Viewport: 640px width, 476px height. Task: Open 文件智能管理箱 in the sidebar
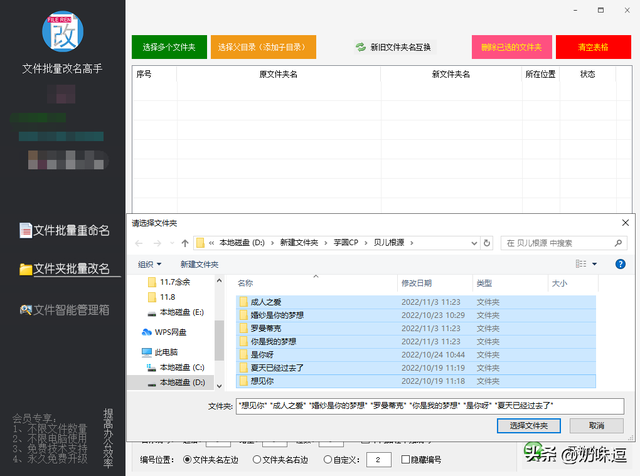[x=64, y=310]
